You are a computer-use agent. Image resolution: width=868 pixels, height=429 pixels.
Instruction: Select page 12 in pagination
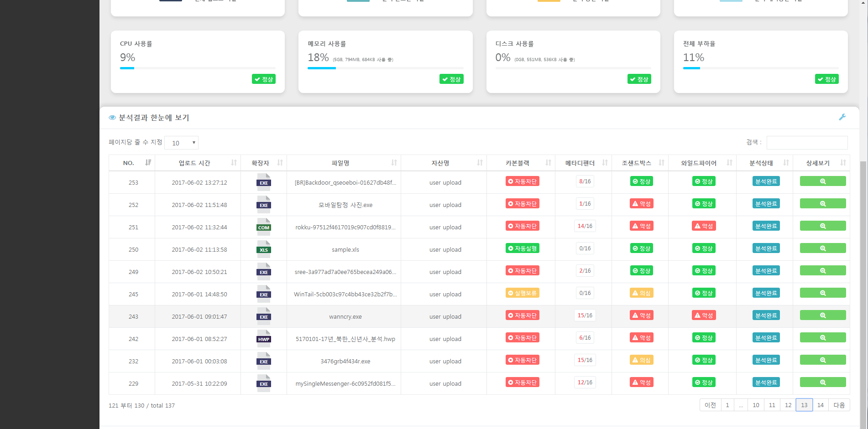tap(788, 405)
